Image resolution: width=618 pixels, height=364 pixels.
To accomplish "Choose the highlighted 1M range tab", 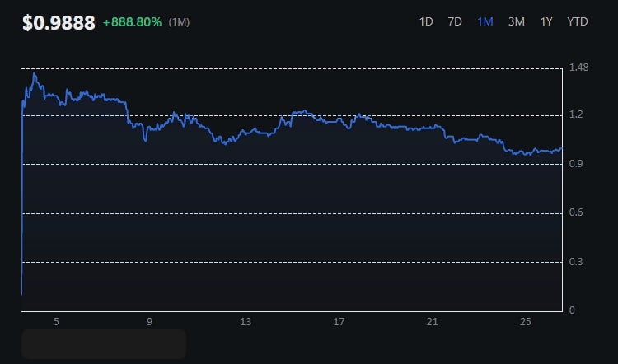I will tap(485, 21).
